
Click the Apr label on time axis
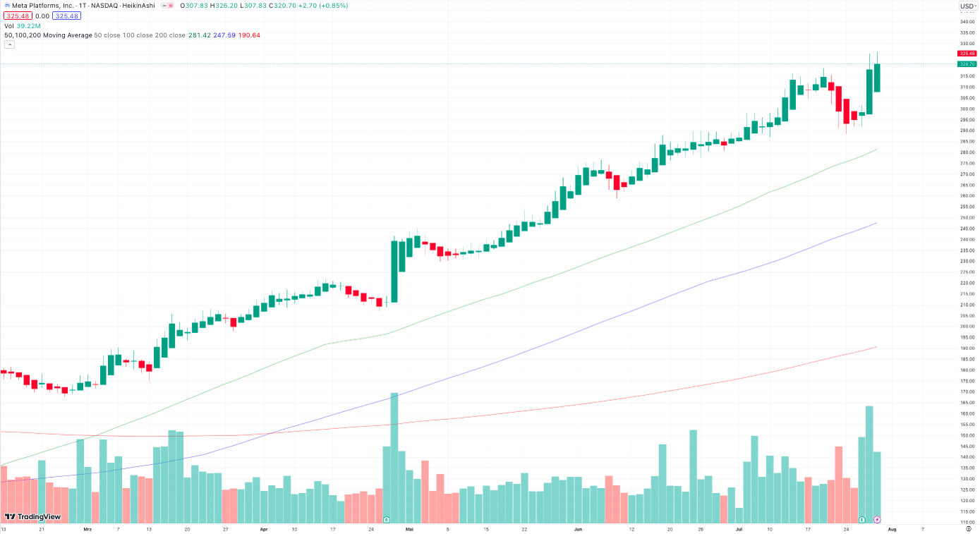263,528
